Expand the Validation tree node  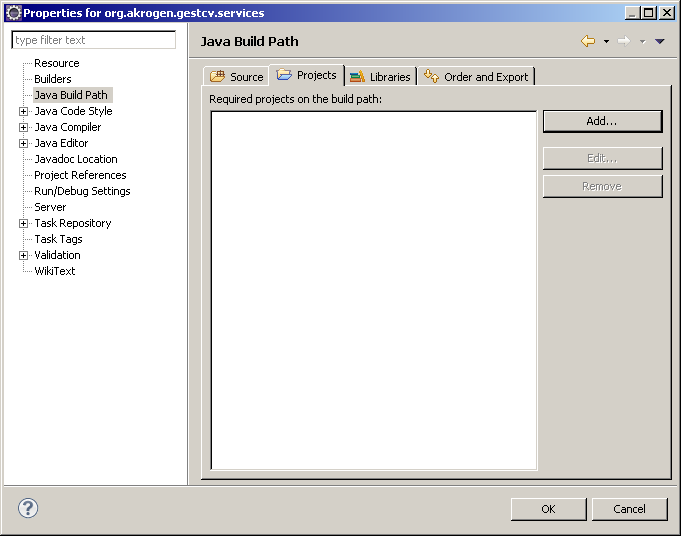24,255
